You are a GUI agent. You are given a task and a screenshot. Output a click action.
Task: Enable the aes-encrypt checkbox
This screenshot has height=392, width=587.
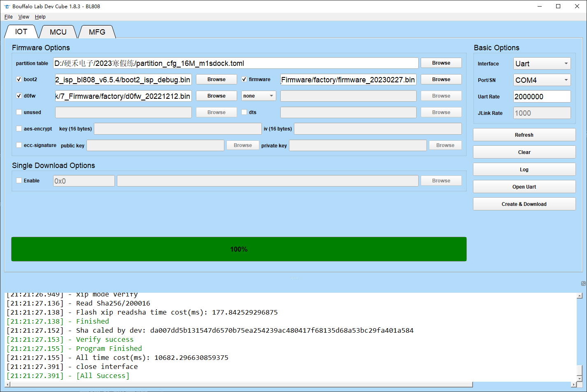point(19,129)
